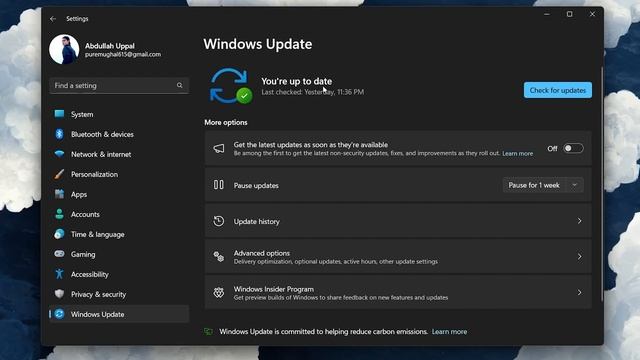This screenshot has width=640, height=360.
Task: Select Privacy & security
Action: pyautogui.click(x=119, y=294)
